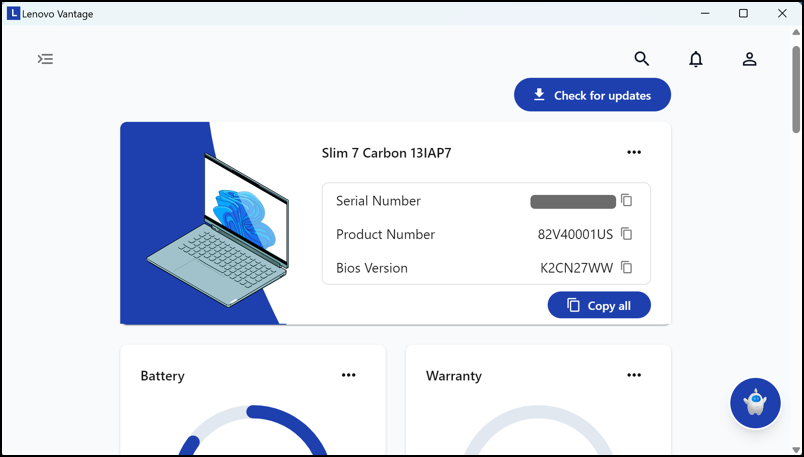Open notifications bell icon
This screenshot has width=804, height=457.
click(695, 59)
